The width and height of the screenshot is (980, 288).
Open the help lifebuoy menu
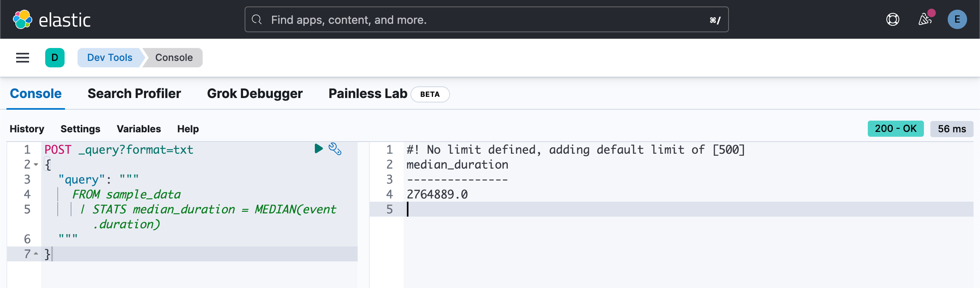[x=892, y=19]
